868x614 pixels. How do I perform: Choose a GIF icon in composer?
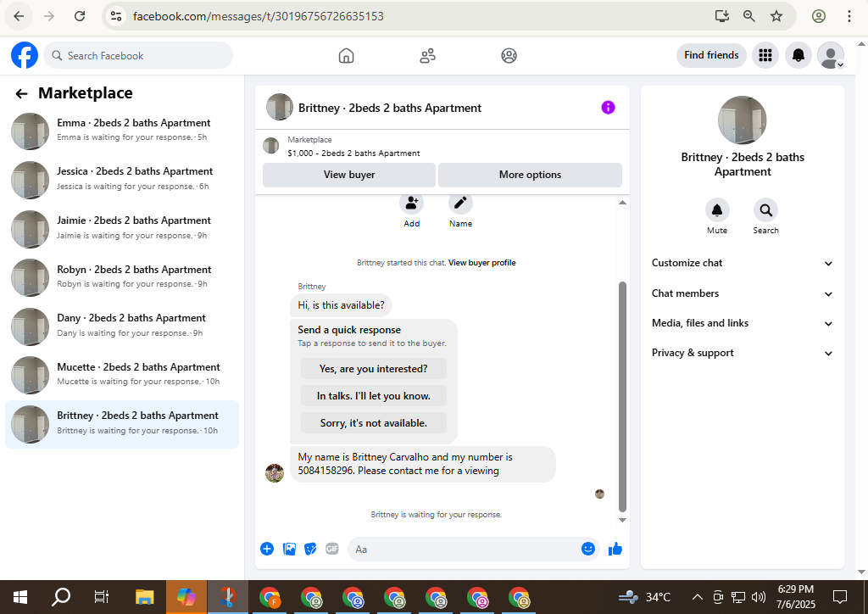tap(332, 549)
